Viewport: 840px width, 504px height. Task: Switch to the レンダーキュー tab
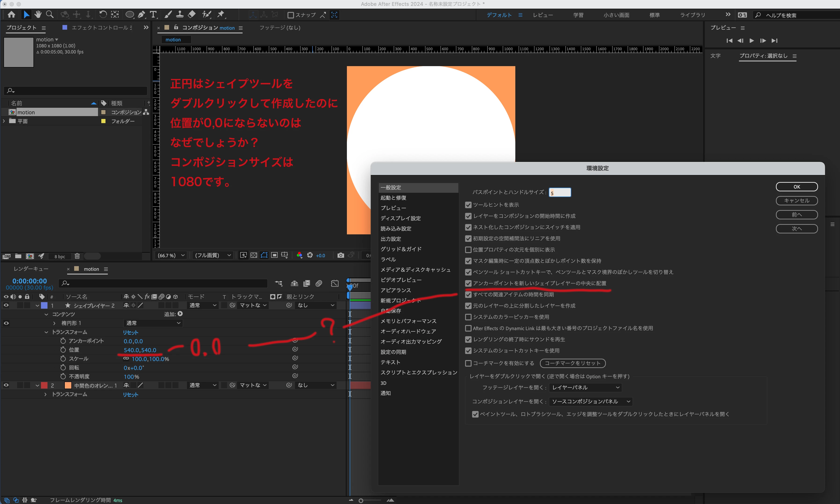(x=31, y=269)
